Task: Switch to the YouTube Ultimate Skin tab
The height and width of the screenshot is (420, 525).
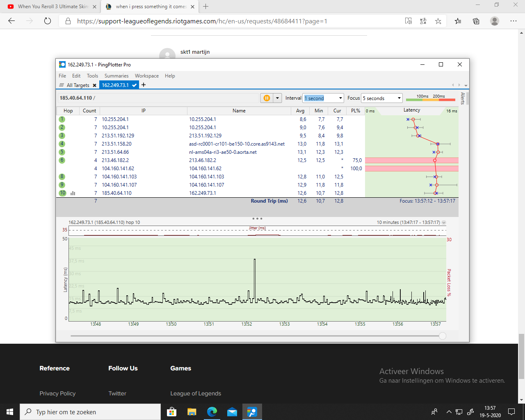Action: [x=52, y=7]
